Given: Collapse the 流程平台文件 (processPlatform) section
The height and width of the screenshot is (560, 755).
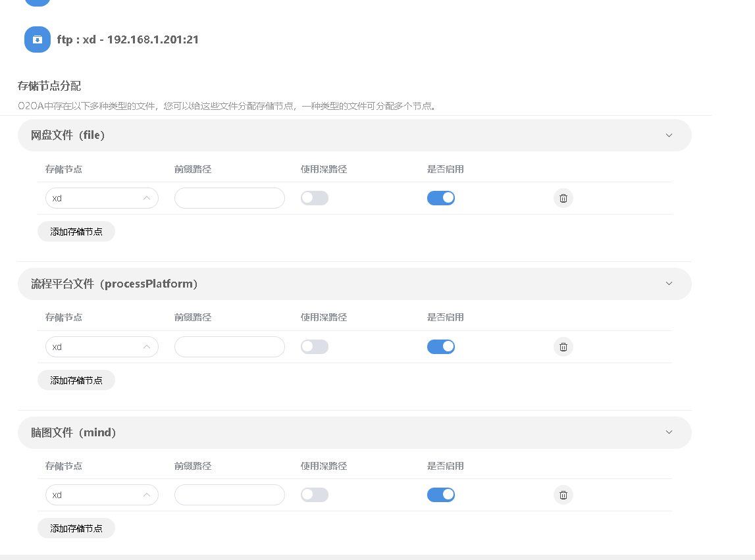Looking at the screenshot, I should [669, 284].
